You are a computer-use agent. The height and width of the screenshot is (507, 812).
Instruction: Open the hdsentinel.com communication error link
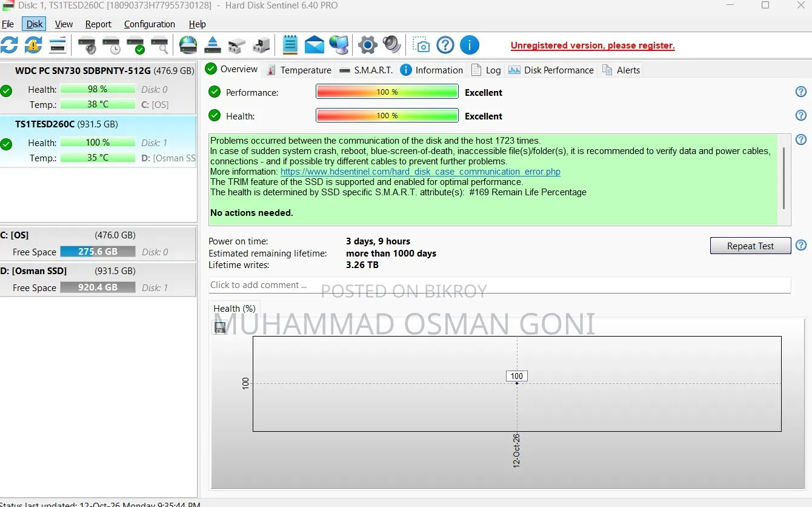421,172
